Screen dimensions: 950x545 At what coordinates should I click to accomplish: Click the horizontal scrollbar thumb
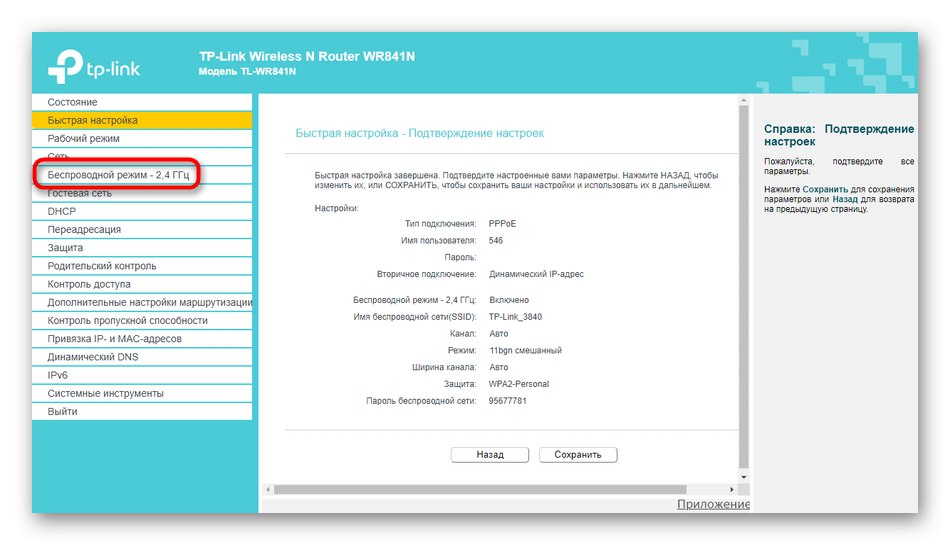[x=480, y=489]
